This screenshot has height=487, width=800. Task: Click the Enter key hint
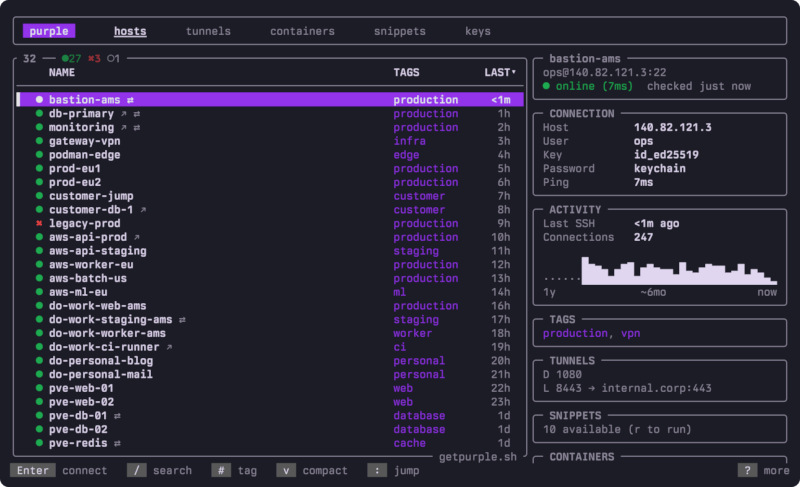(33, 470)
